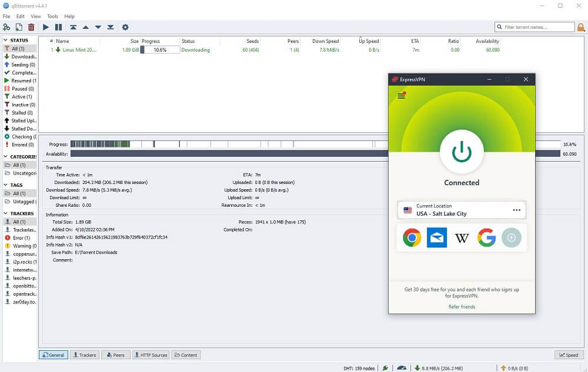Click the Resume (play) toolbar button

coord(46,27)
